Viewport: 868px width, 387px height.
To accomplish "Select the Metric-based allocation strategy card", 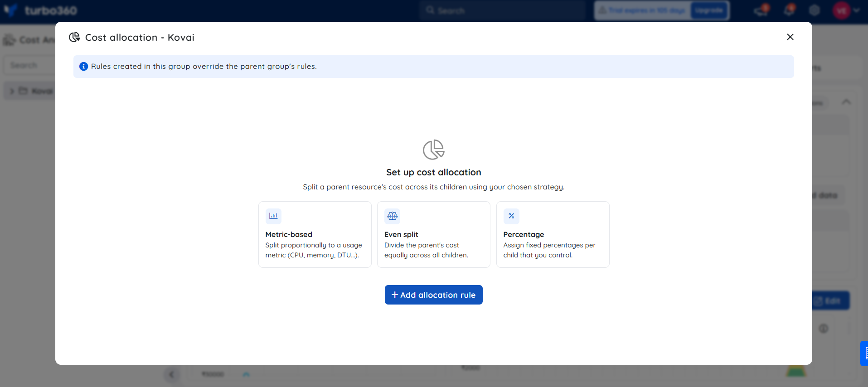I will point(315,234).
